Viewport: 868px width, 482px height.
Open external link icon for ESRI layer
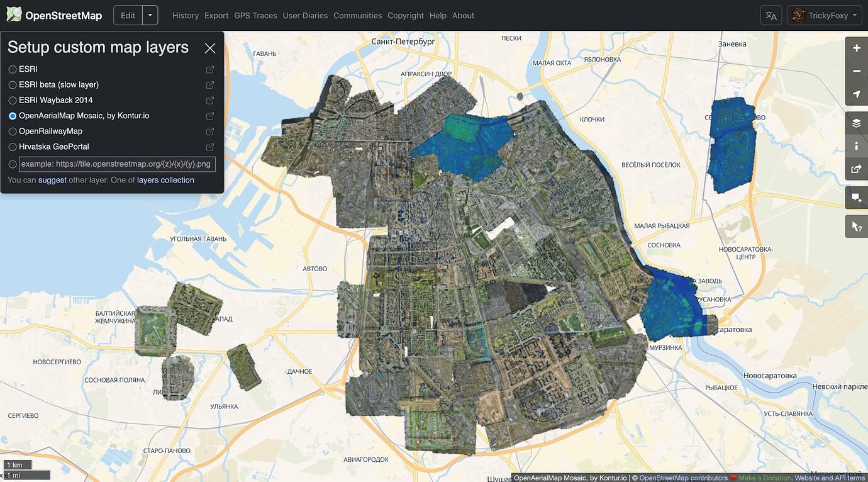click(x=210, y=69)
